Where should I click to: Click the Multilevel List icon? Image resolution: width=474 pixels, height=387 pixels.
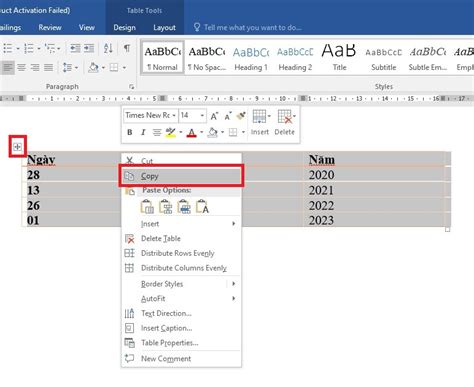point(50,49)
